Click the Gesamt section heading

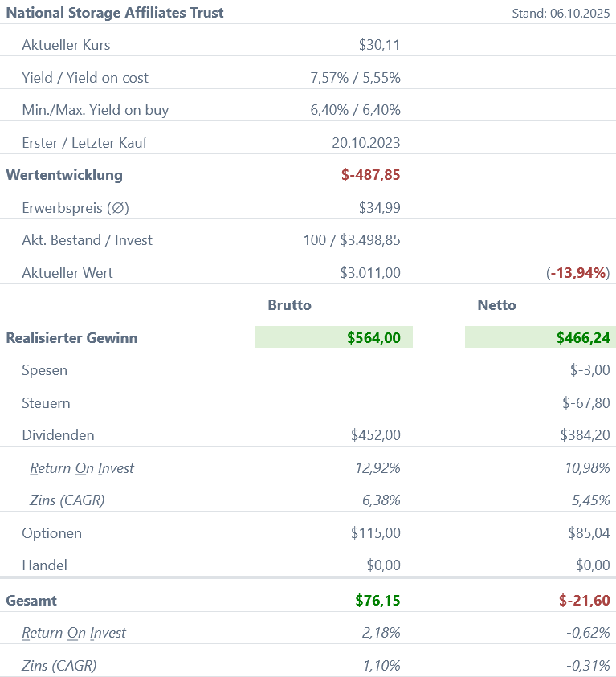[31, 601]
